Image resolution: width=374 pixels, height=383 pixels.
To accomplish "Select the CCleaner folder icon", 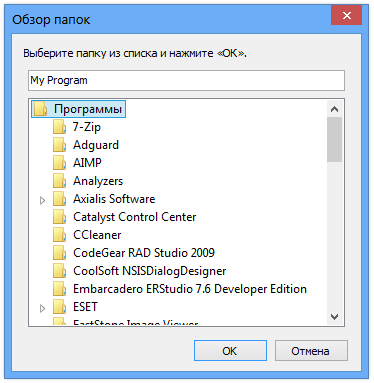I will point(59,235).
